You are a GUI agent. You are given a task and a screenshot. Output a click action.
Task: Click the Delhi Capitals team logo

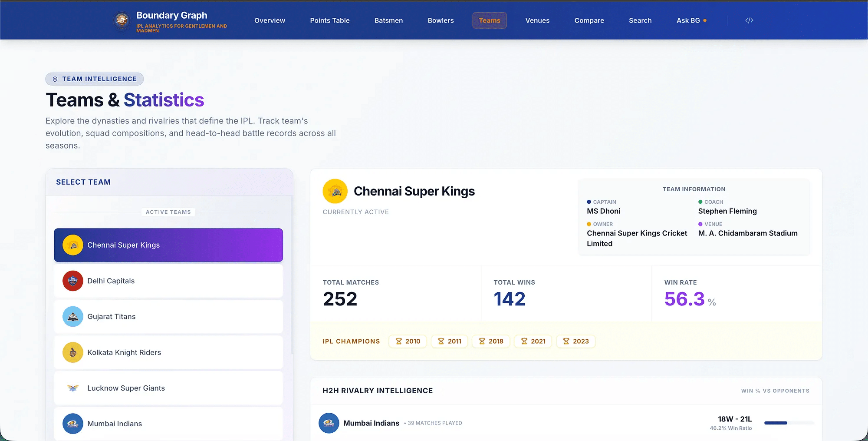coord(73,281)
